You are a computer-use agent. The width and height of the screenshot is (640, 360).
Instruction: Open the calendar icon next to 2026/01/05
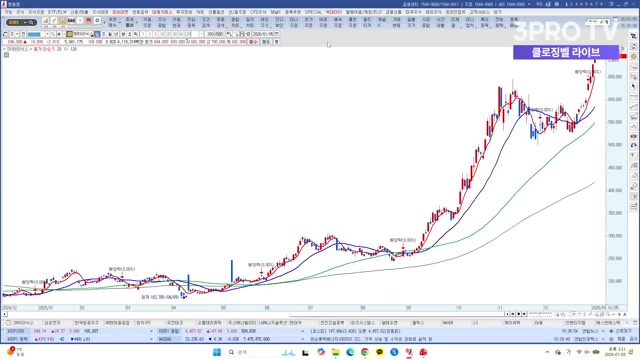pos(277,34)
